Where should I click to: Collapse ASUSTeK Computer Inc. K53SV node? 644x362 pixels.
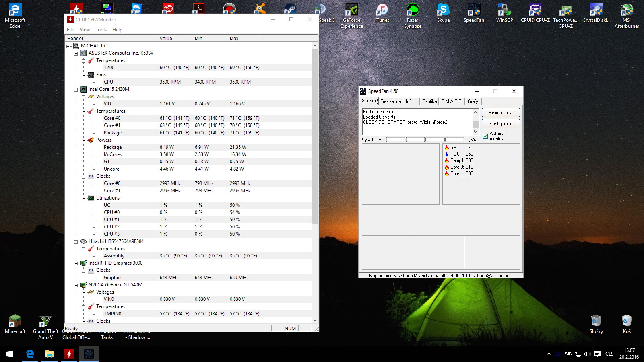point(76,53)
